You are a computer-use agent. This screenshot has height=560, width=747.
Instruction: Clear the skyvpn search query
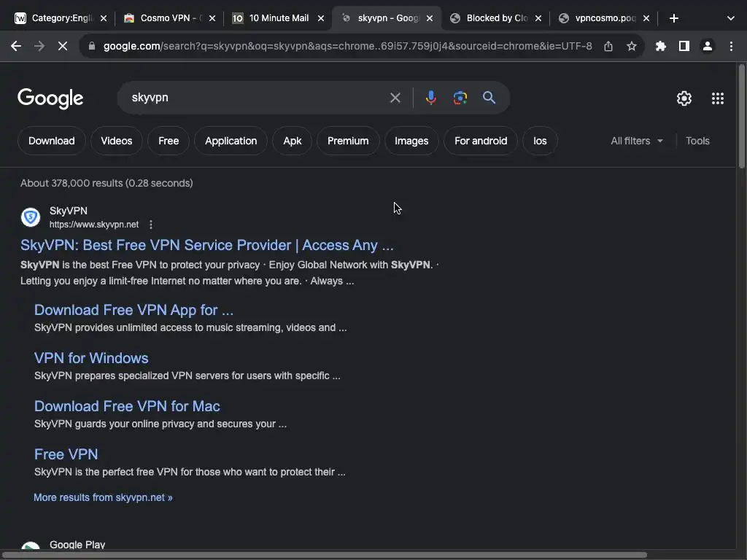coord(395,98)
